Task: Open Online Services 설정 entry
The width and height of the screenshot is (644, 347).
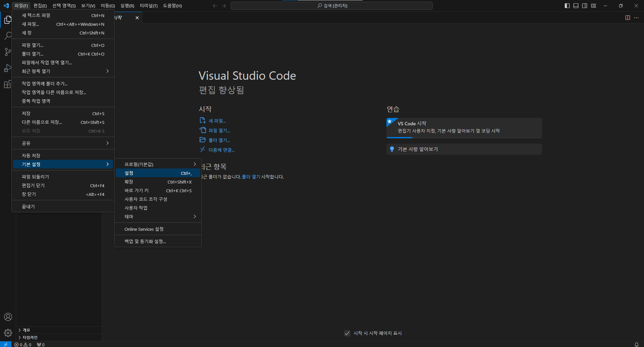Action: coord(158,229)
